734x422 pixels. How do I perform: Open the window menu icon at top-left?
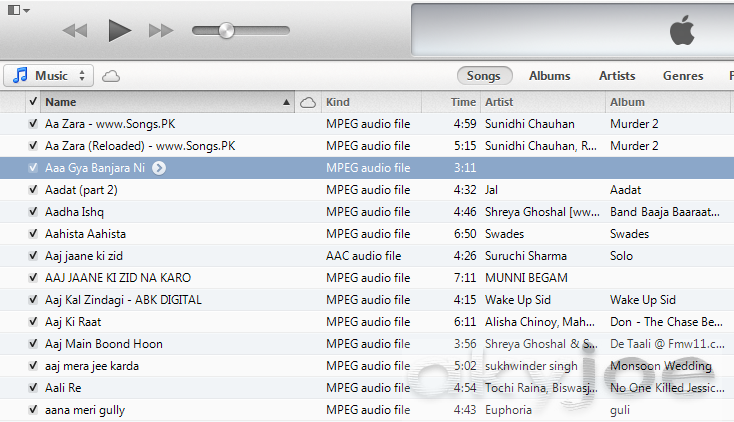coord(19,10)
